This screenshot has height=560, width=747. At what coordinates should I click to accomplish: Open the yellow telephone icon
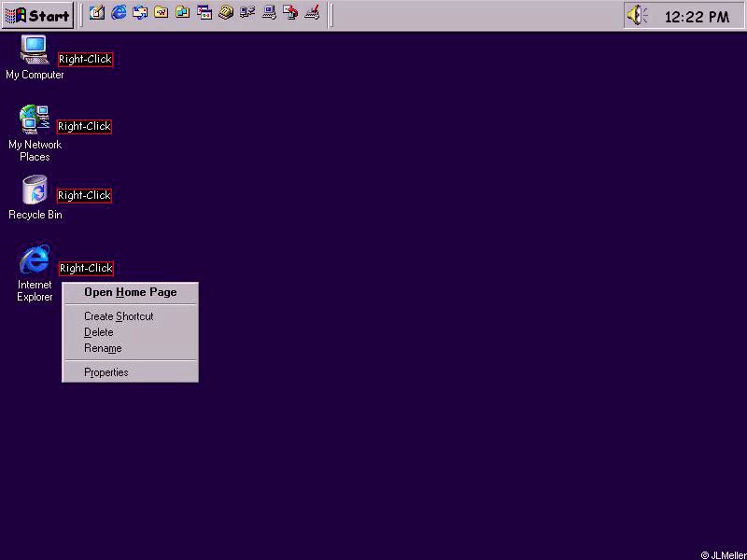coord(226,13)
